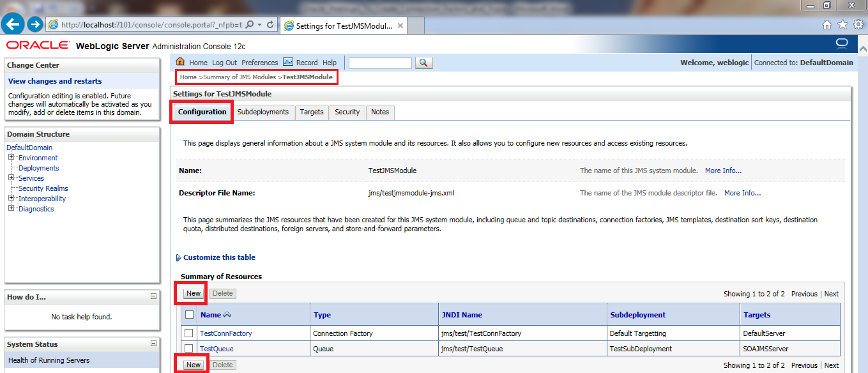Screen dimensions: 868x373
Task: Go to Summary of JMS Modules breadcrumb
Action: (240, 77)
